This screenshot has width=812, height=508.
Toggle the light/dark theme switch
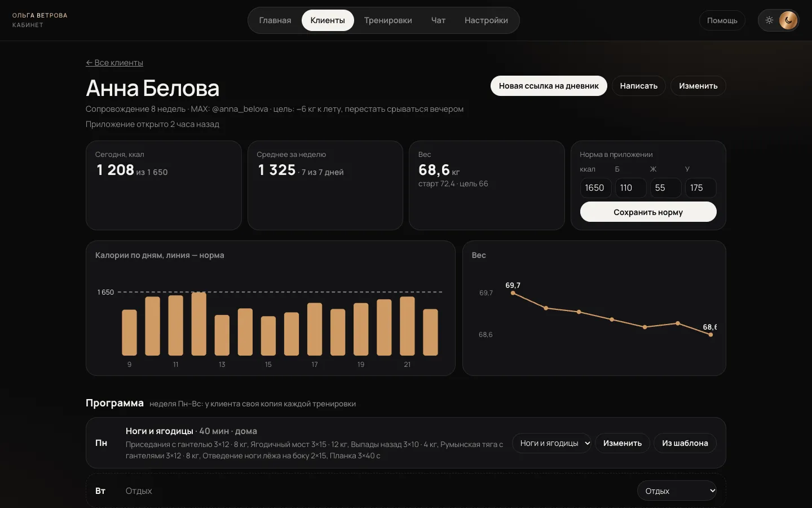point(779,20)
